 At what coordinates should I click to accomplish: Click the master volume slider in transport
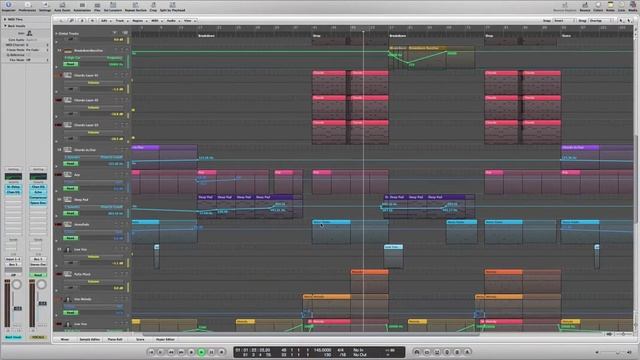click(x=614, y=352)
